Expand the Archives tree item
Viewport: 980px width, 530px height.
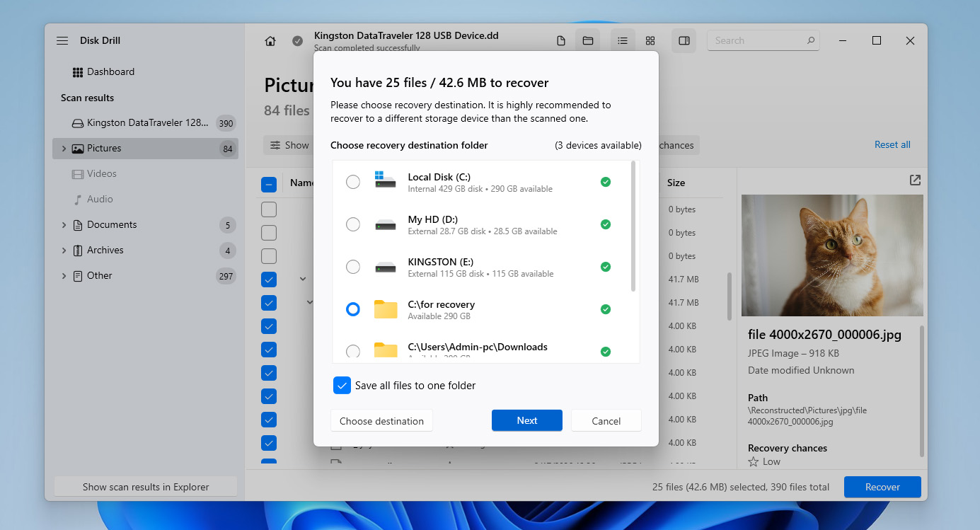point(64,250)
